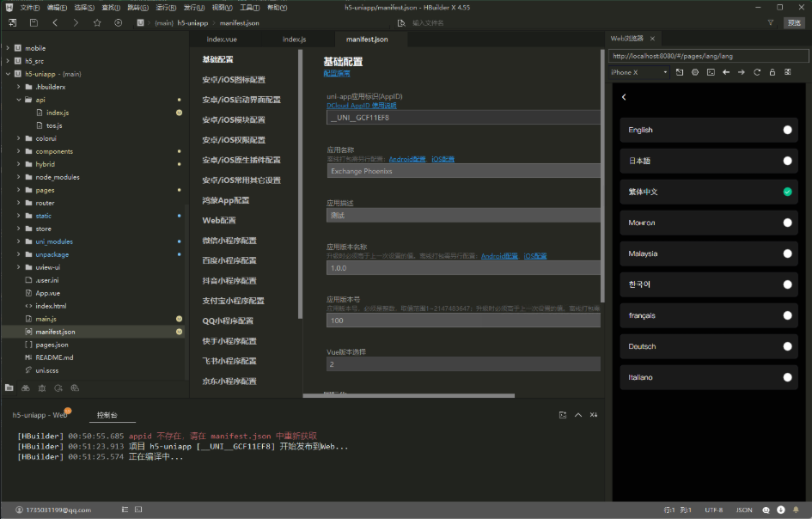Click the QR code icon in browser toolbar
This screenshot has width=812, height=519.
788,72
